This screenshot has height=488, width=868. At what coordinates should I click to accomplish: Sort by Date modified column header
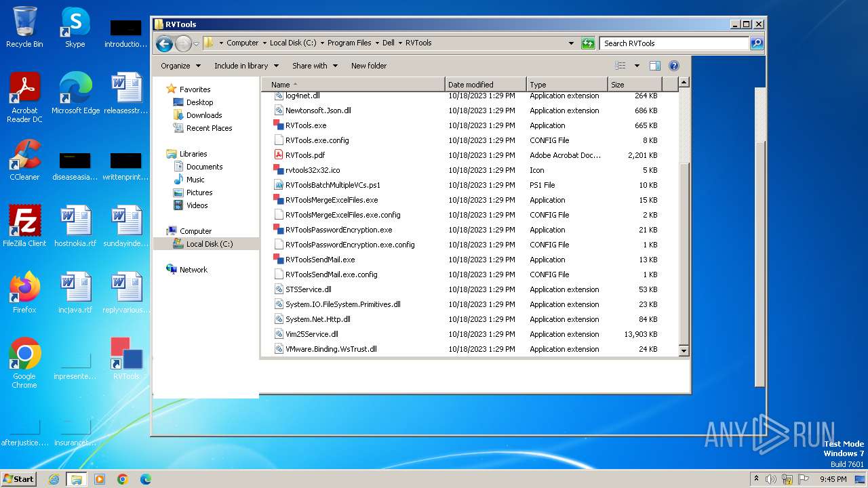(x=486, y=85)
